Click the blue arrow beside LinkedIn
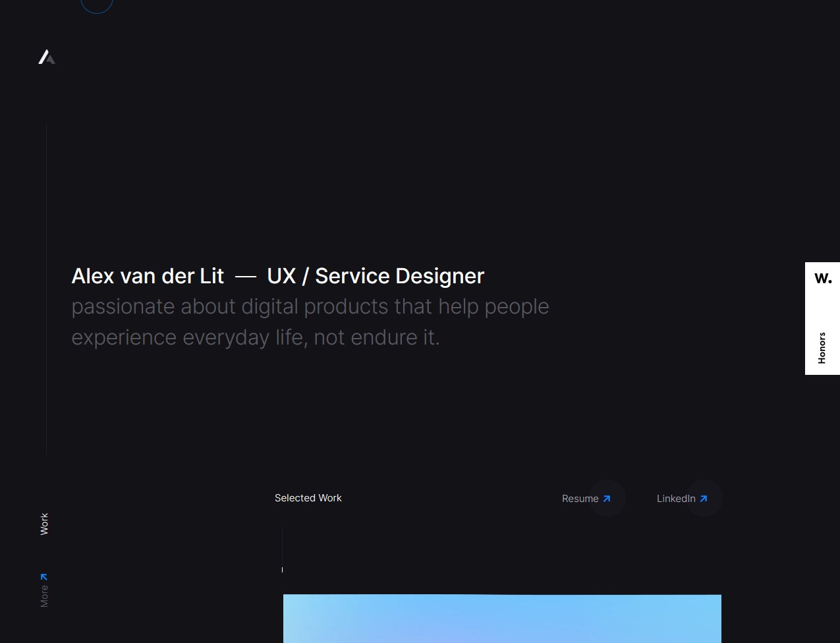Screen dimensions: 840x643 tap(704, 499)
